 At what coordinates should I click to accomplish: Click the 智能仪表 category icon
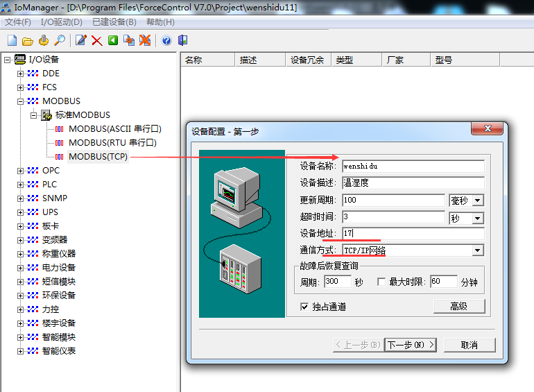[33, 351]
